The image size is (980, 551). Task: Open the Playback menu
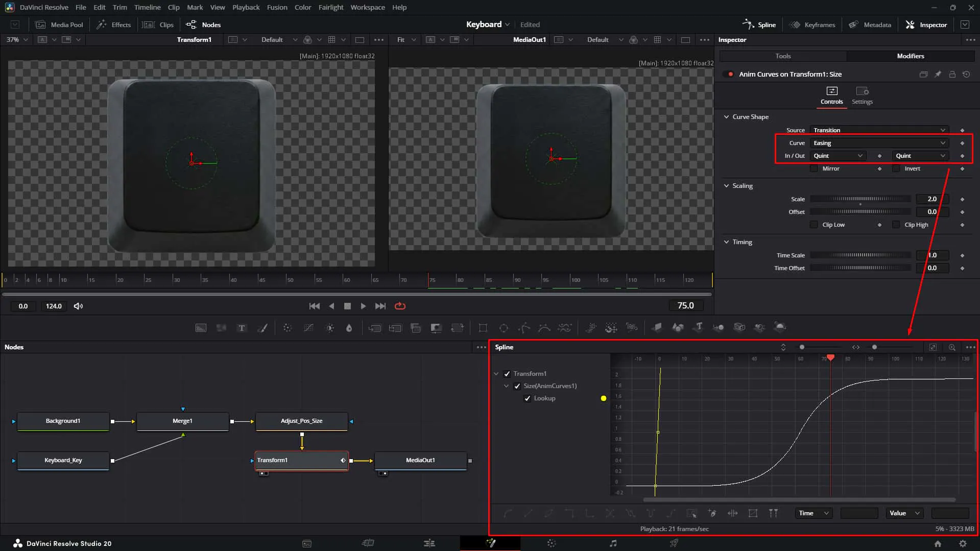click(246, 7)
